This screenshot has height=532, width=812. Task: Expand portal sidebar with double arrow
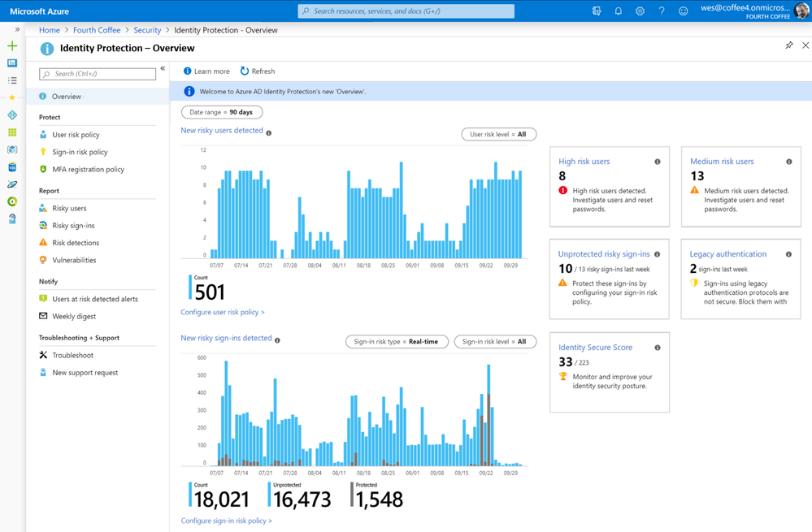pos(17,29)
